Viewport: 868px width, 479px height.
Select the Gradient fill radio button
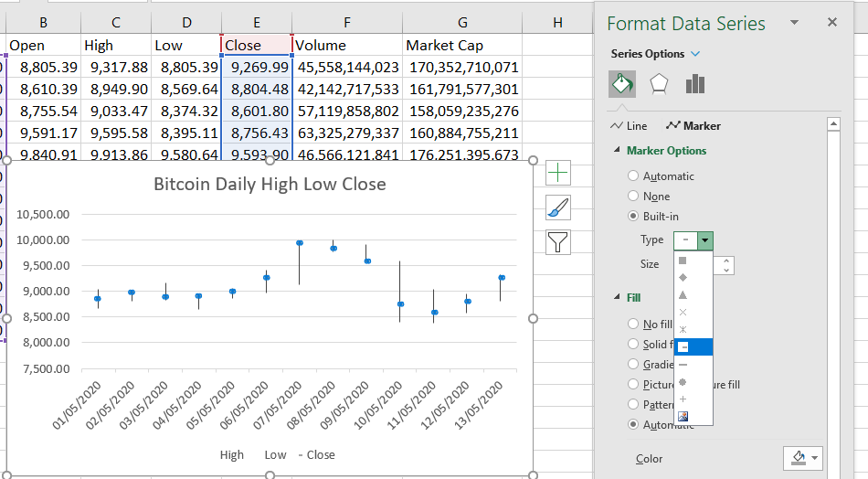(x=633, y=364)
